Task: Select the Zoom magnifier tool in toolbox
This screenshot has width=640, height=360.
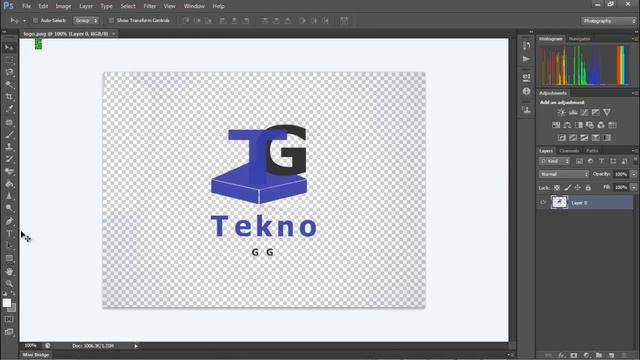Action: coord(9,283)
